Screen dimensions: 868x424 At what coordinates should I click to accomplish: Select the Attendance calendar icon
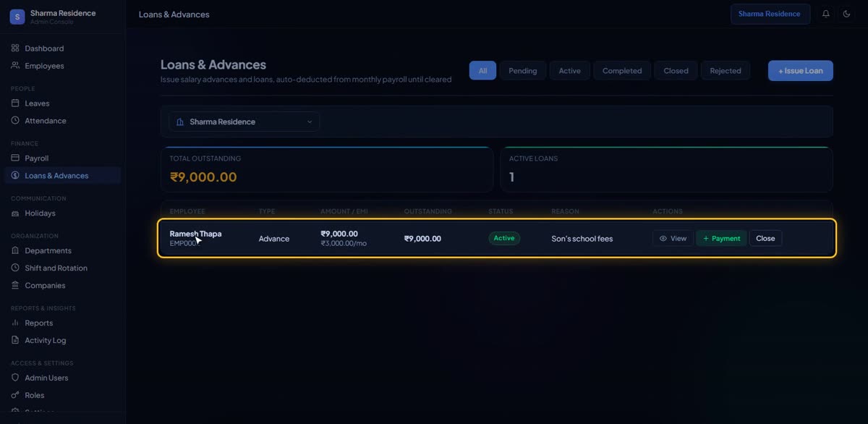tap(15, 121)
